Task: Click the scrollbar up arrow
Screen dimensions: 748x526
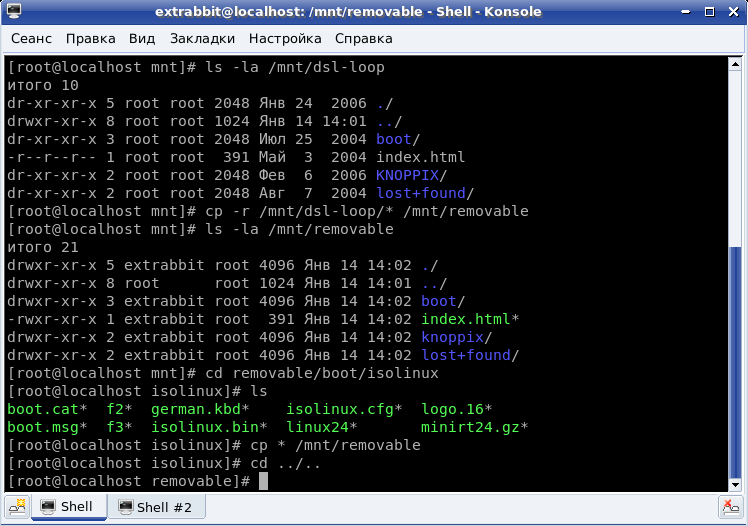Action: pyautogui.click(x=734, y=65)
